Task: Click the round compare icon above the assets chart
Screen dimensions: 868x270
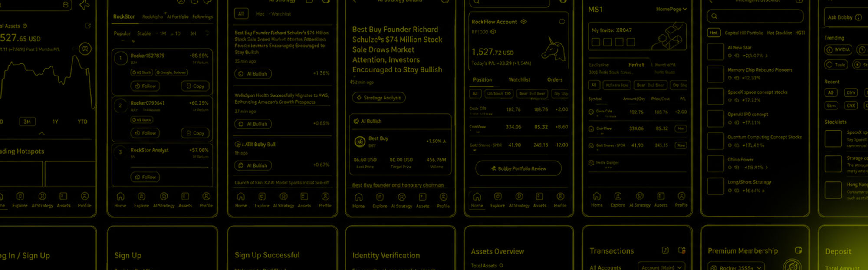Action: 85,49
